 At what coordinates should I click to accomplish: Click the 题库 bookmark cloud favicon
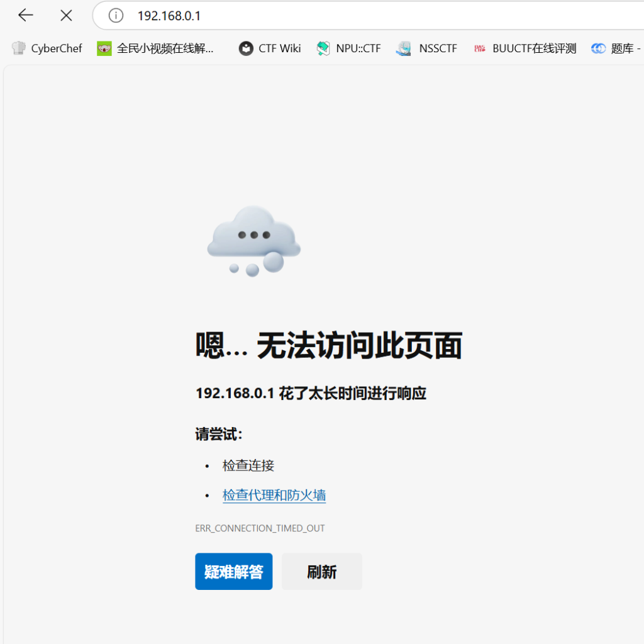point(598,48)
